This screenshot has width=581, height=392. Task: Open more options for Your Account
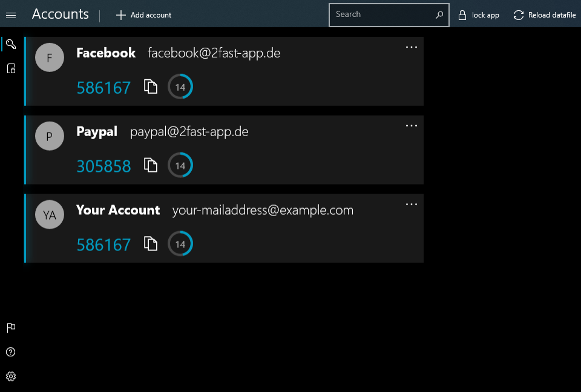pyautogui.click(x=412, y=204)
